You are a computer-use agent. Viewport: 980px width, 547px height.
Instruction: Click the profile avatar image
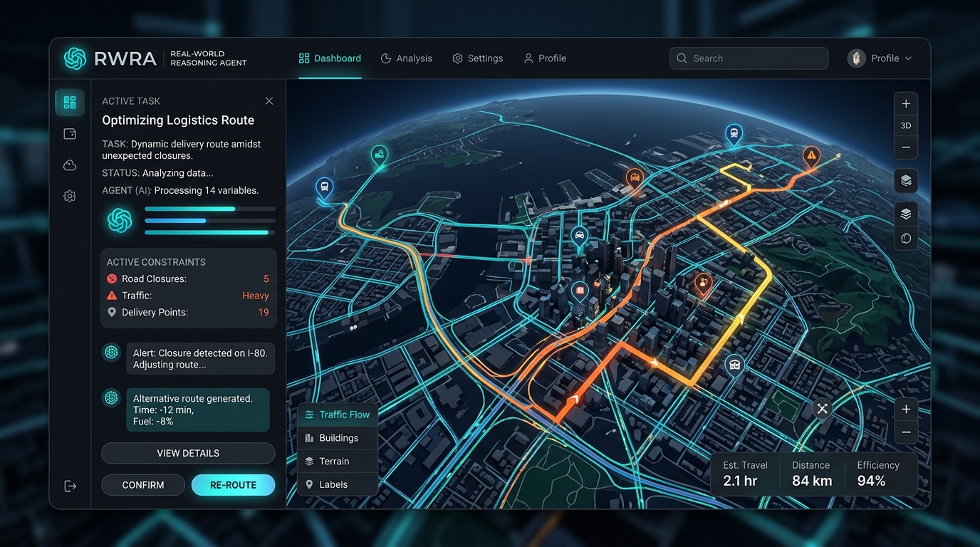[856, 58]
